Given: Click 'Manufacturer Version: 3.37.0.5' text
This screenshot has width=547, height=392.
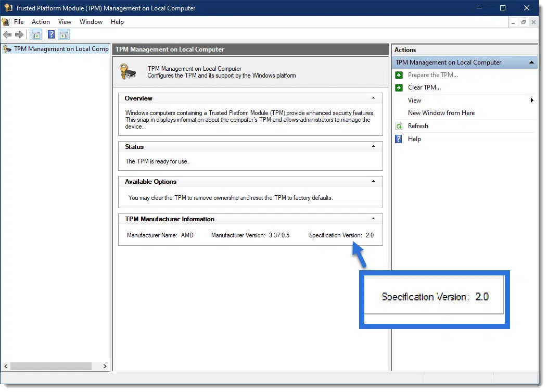Looking at the screenshot, I should click(250, 235).
